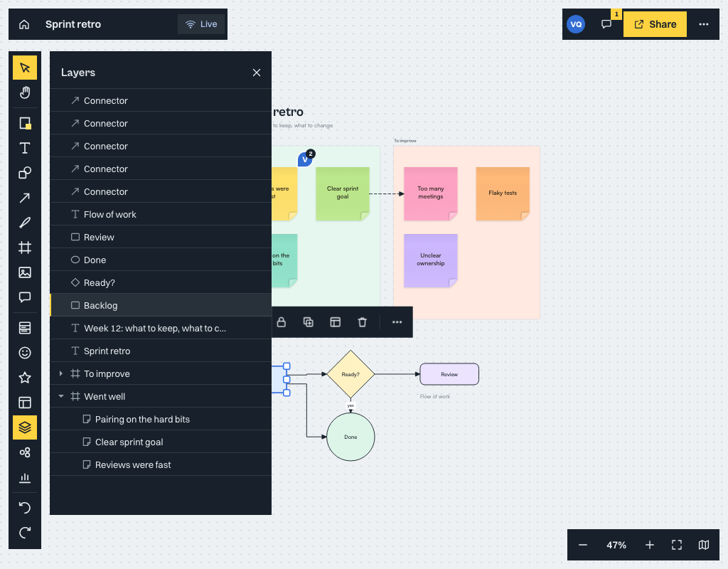The image size is (728, 569).
Task: Open the emoji sticker picker
Action: (25, 353)
